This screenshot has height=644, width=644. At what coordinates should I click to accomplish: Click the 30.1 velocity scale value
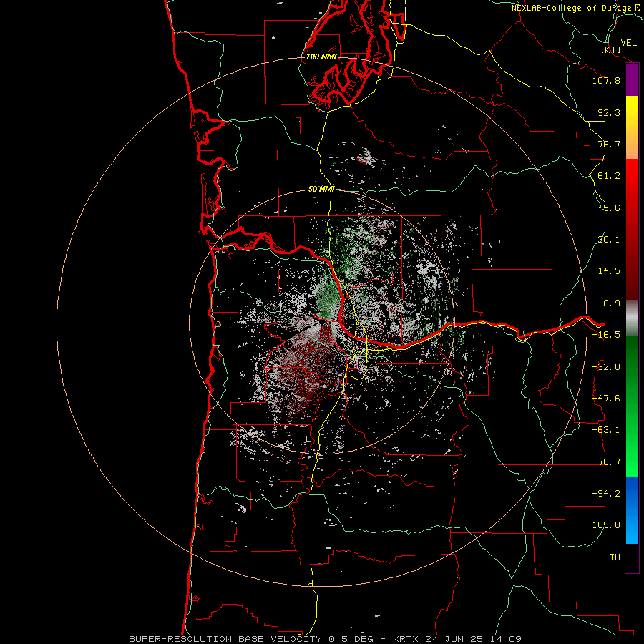[x=609, y=240]
